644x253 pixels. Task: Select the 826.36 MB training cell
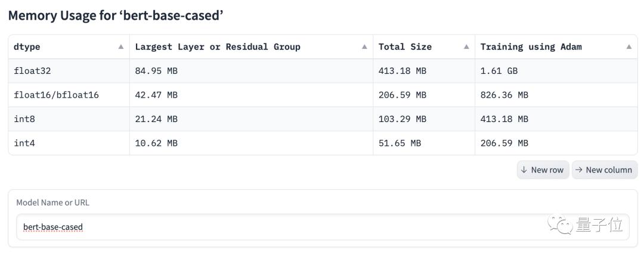(504, 95)
